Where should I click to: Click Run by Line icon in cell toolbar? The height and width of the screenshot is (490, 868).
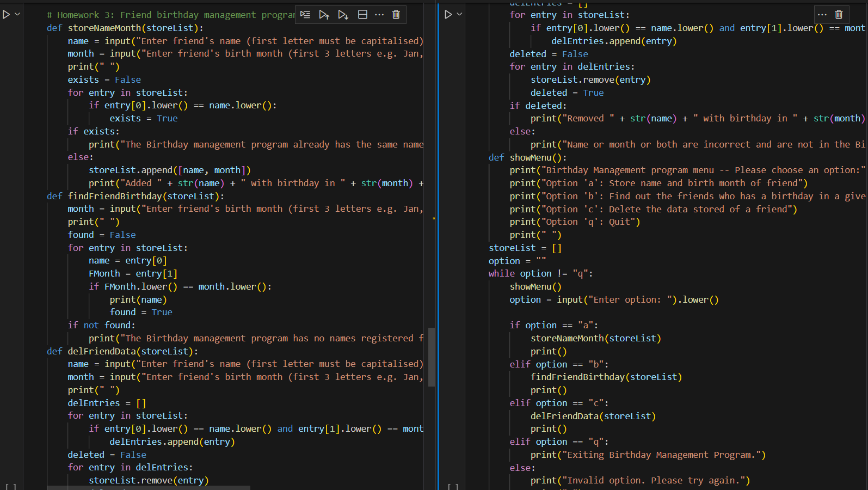pyautogui.click(x=305, y=15)
